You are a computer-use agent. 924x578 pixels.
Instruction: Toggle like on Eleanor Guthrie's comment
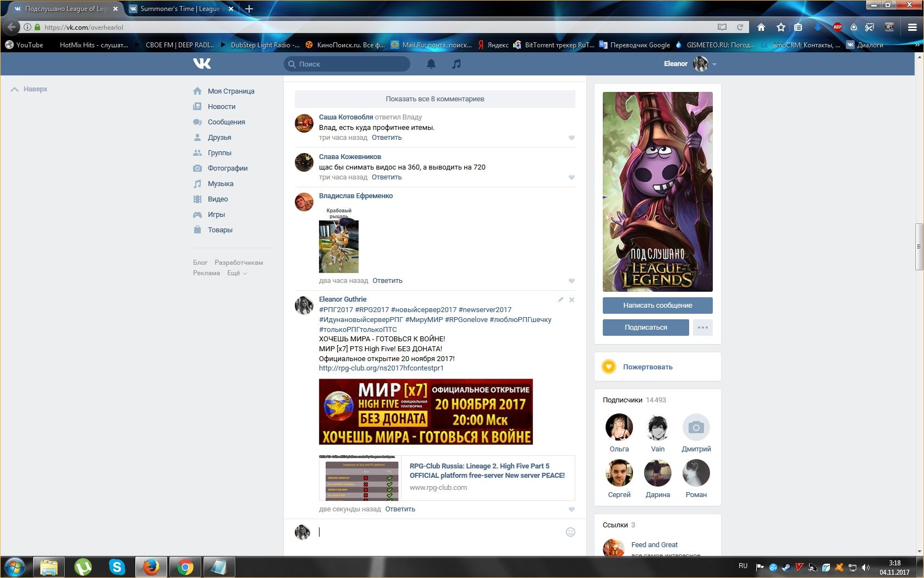click(571, 510)
